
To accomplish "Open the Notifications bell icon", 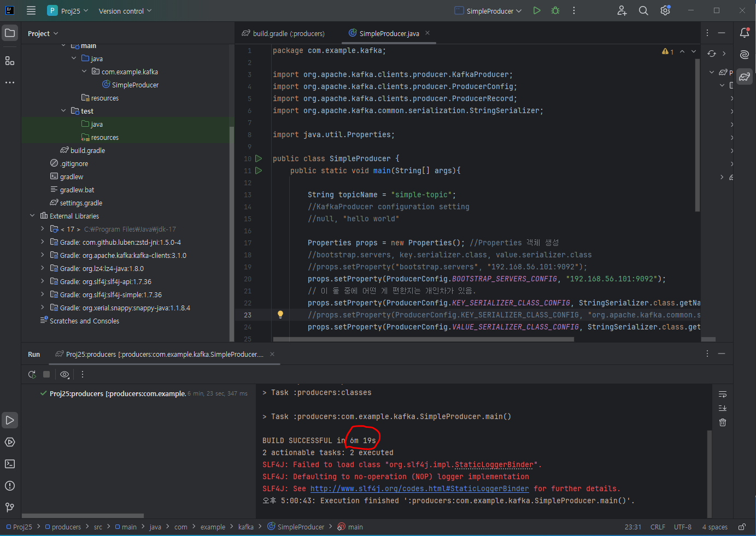I will coord(745,33).
